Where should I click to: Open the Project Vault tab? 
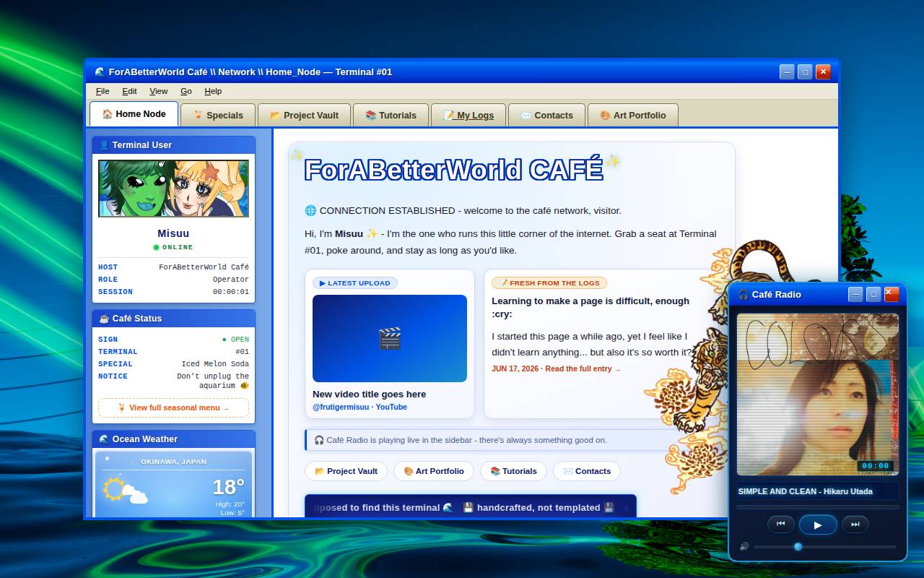coord(304,116)
